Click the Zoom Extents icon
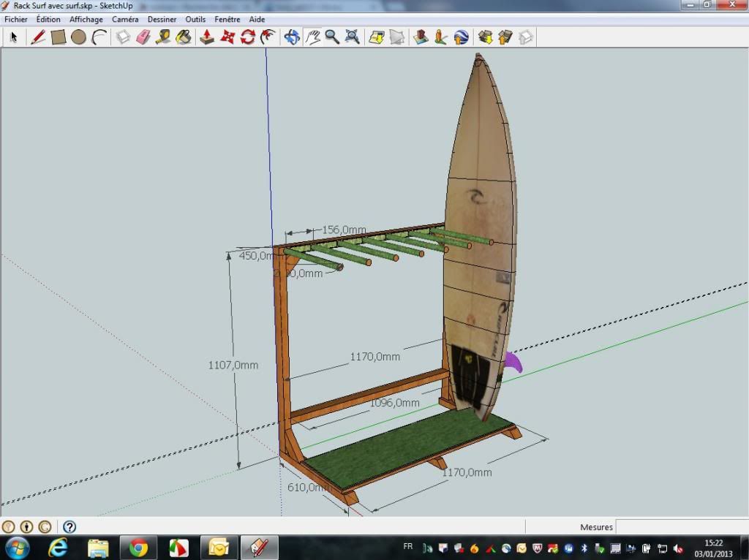Viewport: 749px width, 560px height. pos(352,37)
